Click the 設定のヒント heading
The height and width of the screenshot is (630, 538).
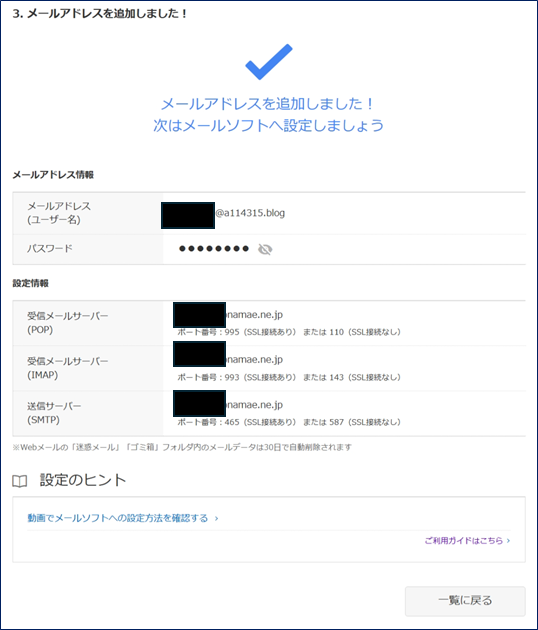pyautogui.click(x=83, y=480)
